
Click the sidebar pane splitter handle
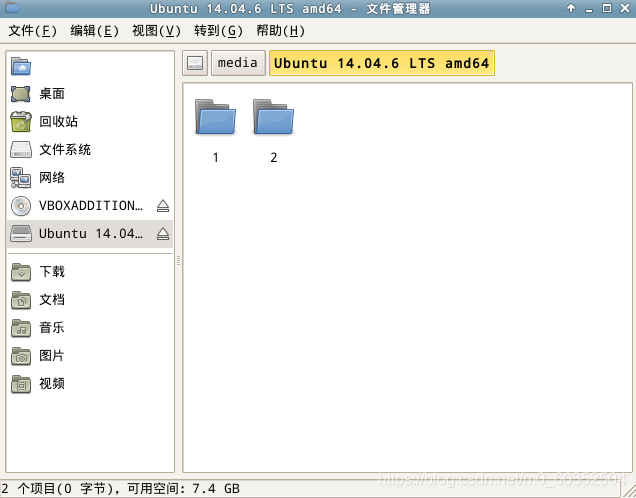[178, 261]
